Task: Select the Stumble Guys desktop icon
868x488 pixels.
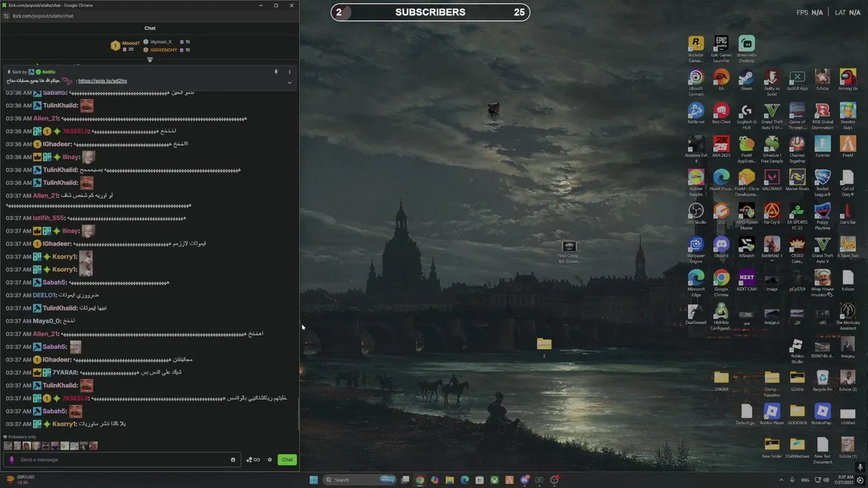Action: (x=848, y=117)
